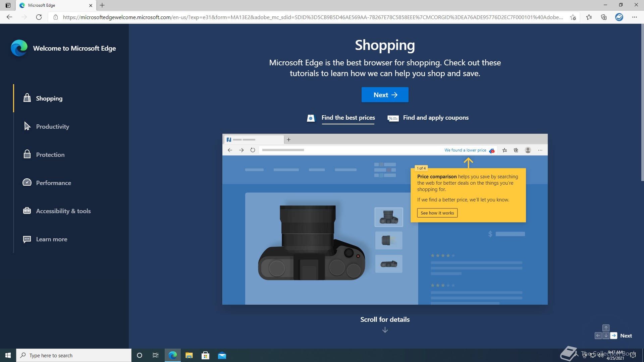Click the right arrow key Next indicator
644x362 pixels.
click(614, 336)
